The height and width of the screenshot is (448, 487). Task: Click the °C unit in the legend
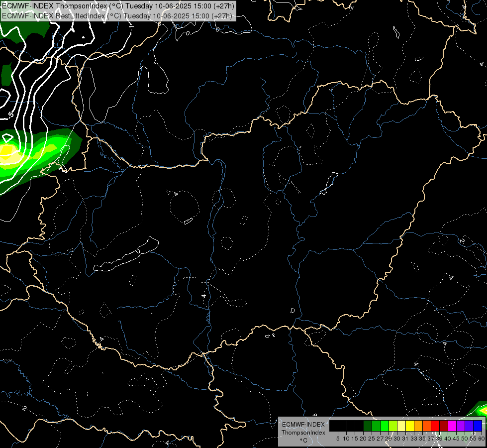[x=304, y=440]
